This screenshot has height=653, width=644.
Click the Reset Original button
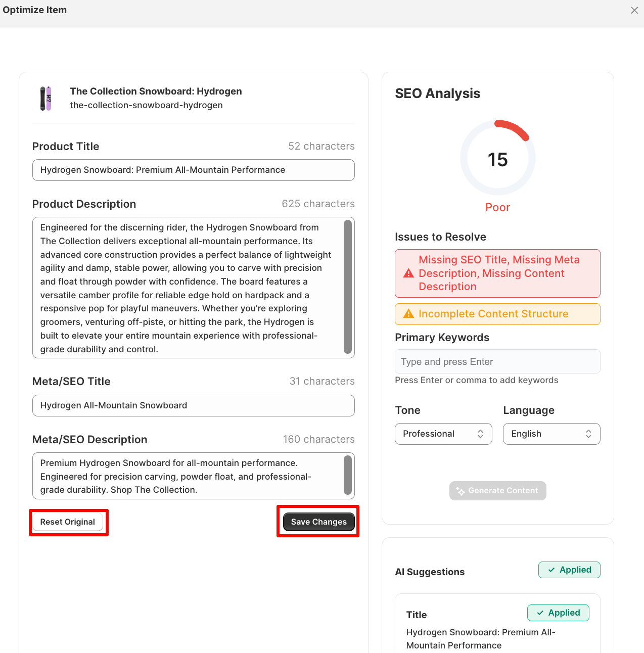coord(68,522)
